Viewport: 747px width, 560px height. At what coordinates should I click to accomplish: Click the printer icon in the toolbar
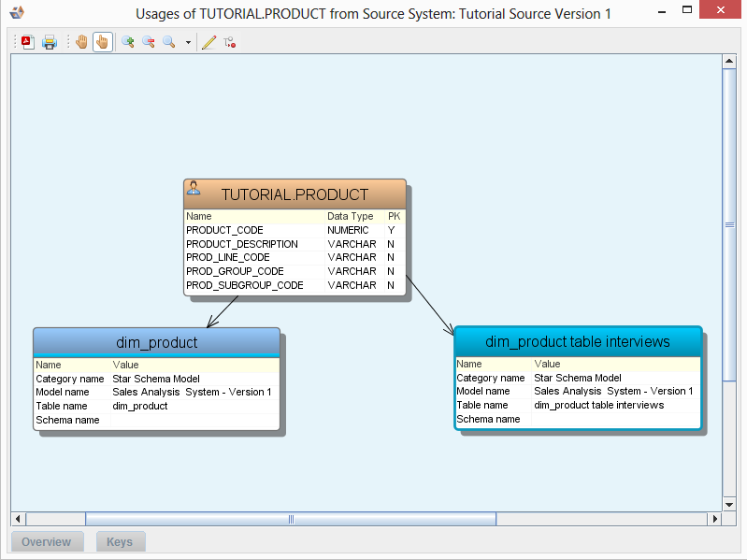pyautogui.click(x=50, y=42)
